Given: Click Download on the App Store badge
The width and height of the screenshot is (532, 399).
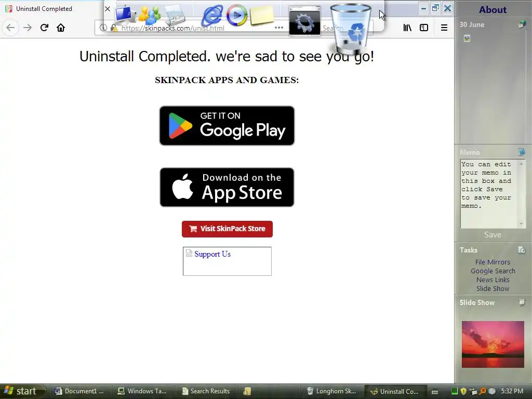Looking at the screenshot, I should point(227,187).
